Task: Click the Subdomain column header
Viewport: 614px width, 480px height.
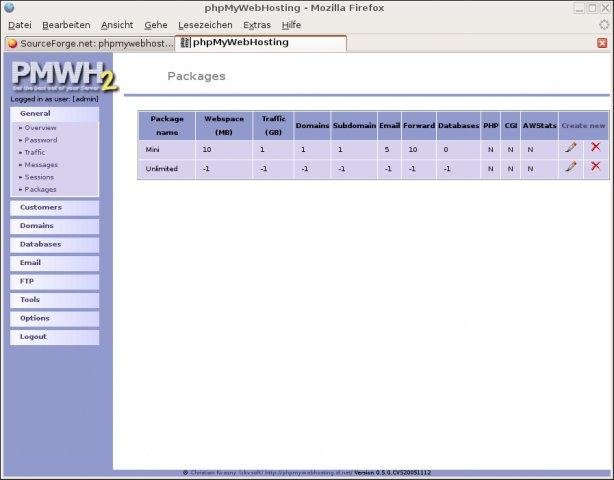Action: point(354,126)
